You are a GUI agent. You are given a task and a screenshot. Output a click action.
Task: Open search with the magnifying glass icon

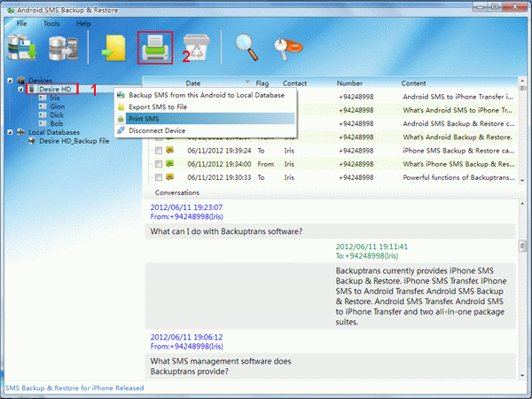(246, 48)
